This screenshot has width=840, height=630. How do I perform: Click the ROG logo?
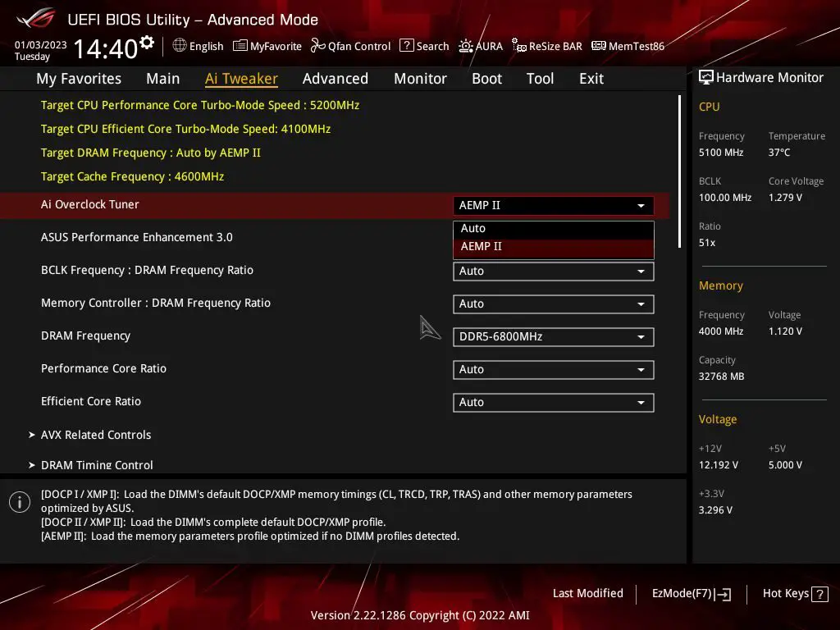click(x=36, y=18)
